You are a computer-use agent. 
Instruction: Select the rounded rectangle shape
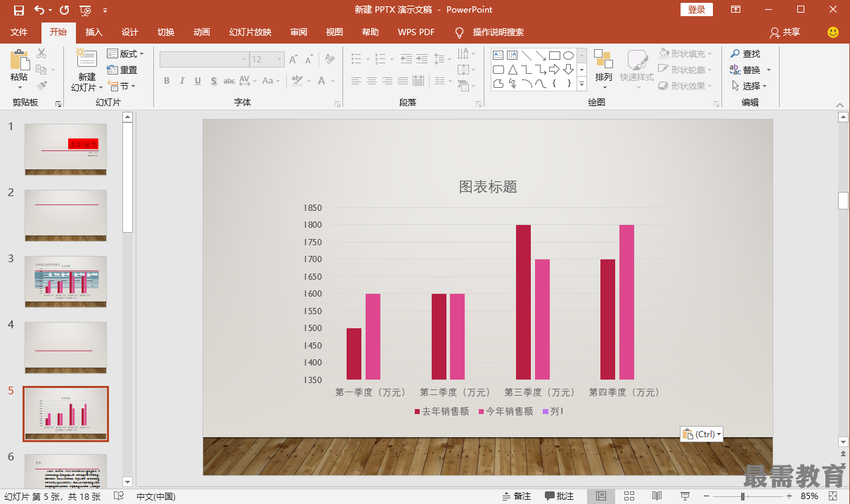tap(498, 70)
